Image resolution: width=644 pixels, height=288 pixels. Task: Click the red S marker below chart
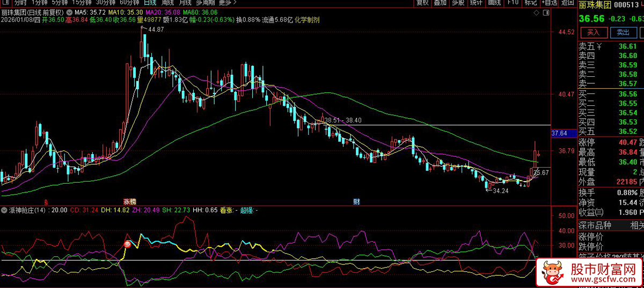46,201
